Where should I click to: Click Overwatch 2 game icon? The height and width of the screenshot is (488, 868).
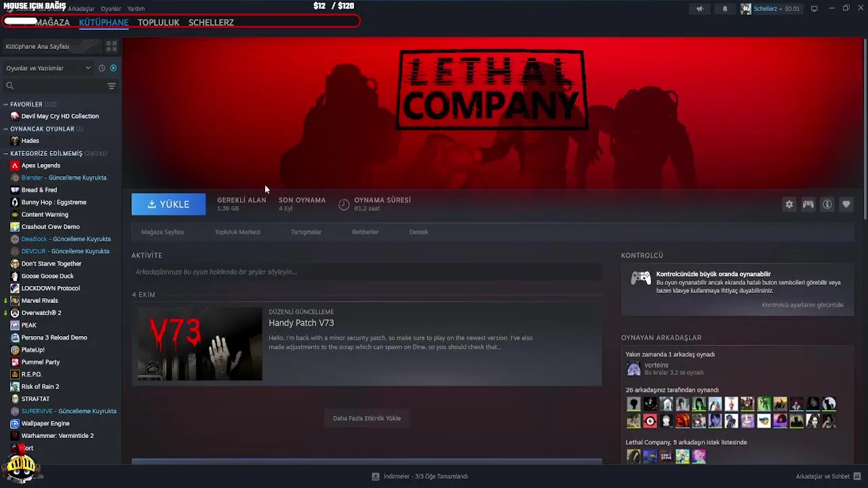(15, 313)
